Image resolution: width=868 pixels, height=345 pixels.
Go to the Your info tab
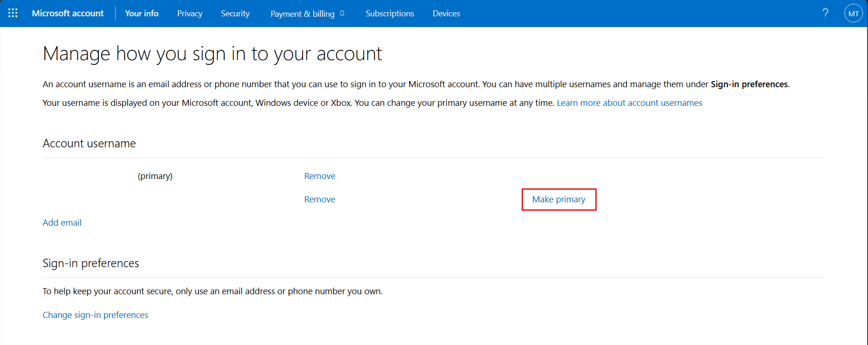pyautogui.click(x=142, y=14)
